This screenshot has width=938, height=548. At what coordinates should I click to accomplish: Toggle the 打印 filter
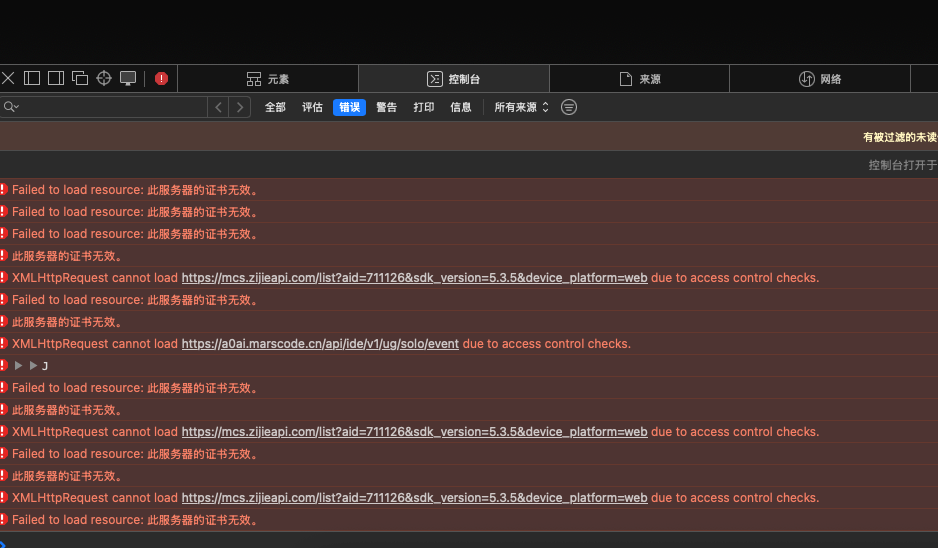click(424, 107)
